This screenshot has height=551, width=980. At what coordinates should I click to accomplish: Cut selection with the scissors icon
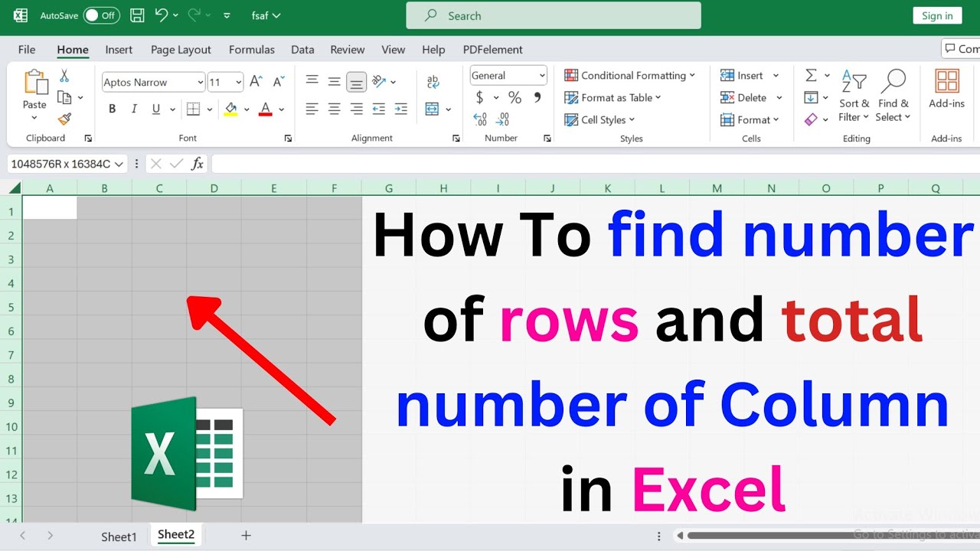pyautogui.click(x=64, y=76)
